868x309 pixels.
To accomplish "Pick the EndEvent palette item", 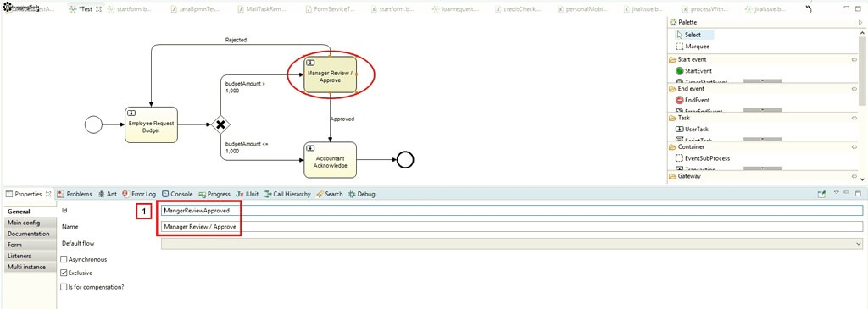I will tap(693, 100).
